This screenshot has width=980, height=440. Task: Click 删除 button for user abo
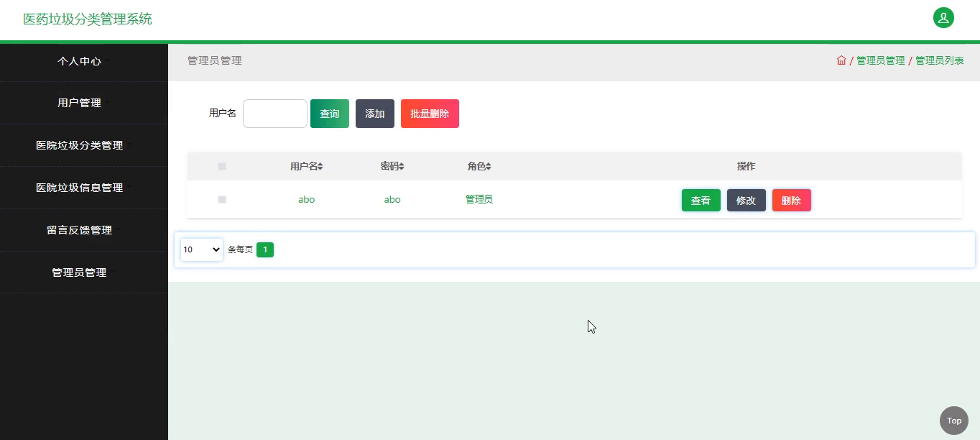click(x=792, y=201)
